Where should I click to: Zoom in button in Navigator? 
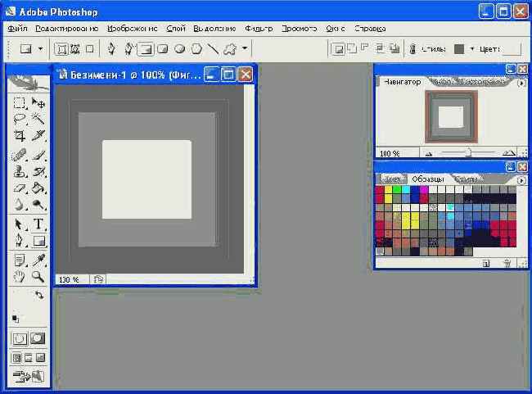508,153
